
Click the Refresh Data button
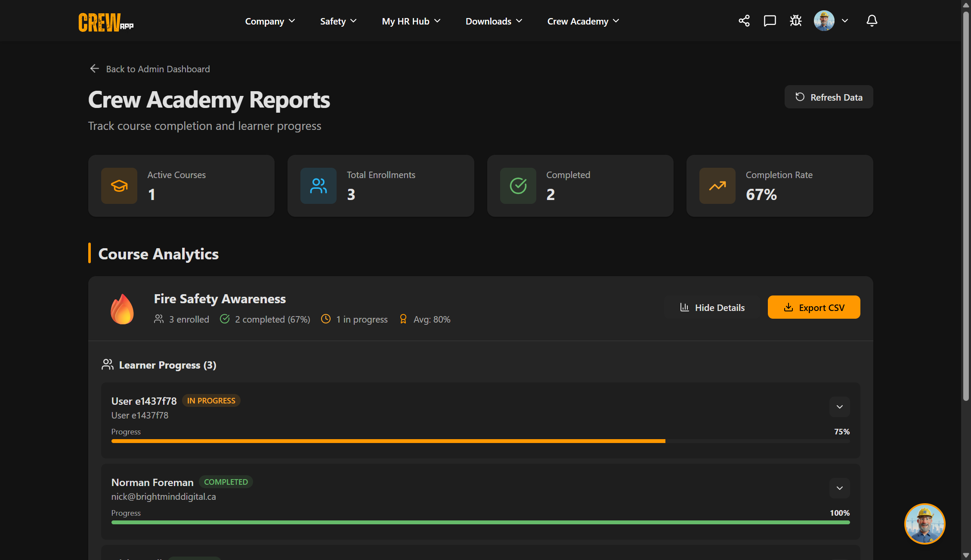[829, 97]
